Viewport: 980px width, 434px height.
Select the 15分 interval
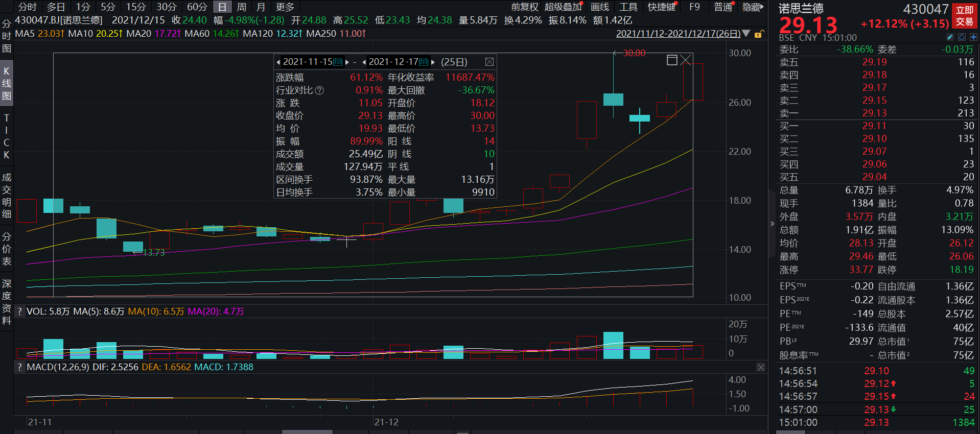click(x=136, y=7)
